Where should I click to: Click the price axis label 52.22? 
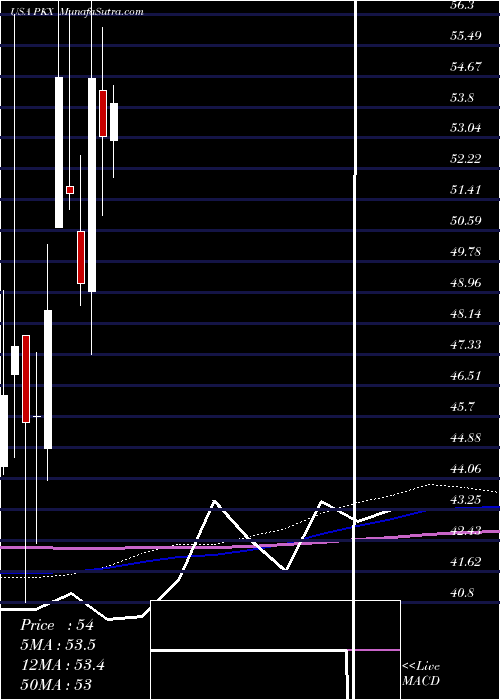(x=466, y=159)
